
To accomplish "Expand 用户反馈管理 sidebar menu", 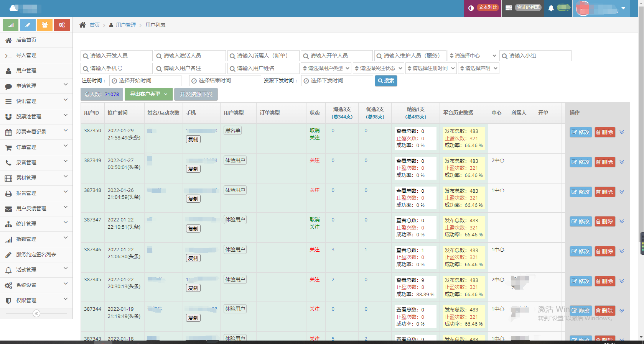I will tap(36, 208).
